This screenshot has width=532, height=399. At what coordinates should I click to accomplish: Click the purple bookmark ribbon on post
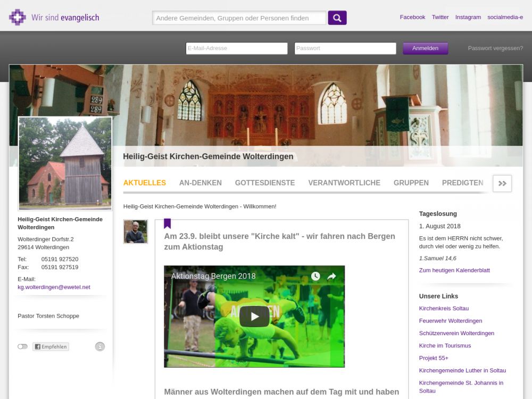coord(167,223)
